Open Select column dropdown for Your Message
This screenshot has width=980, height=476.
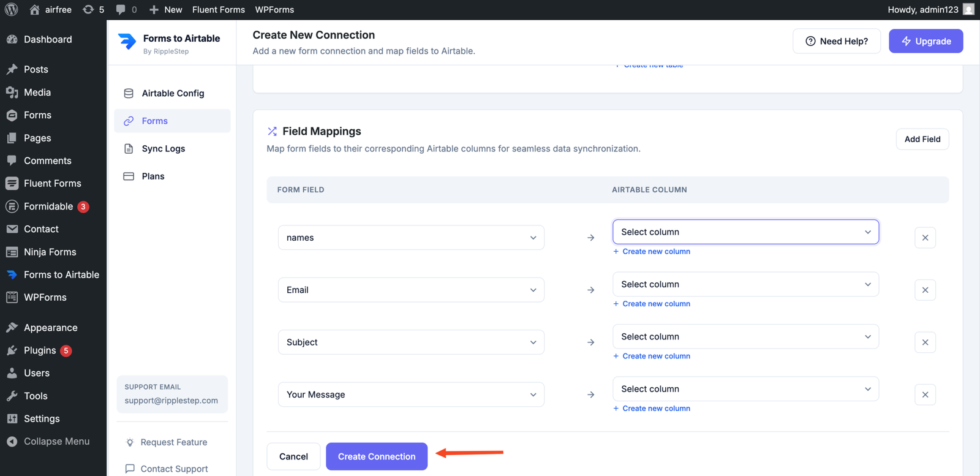(x=746, y=389)
